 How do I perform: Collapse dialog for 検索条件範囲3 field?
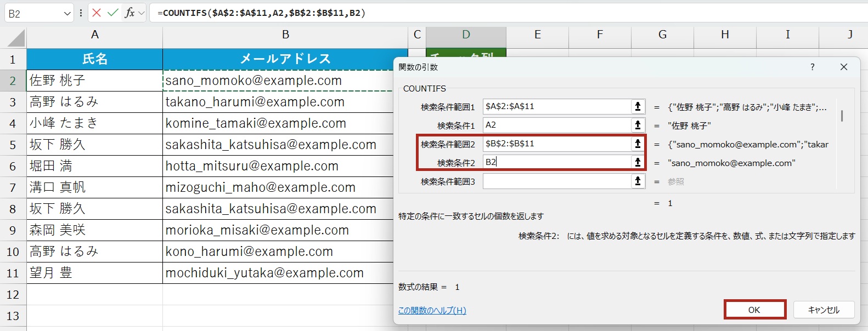[638, 181]
